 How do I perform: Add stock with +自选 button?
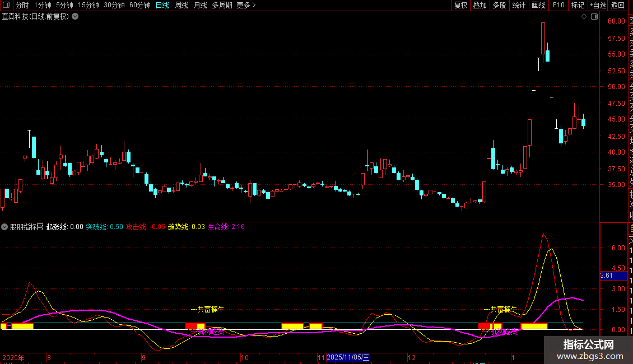click(x=598, y=5)
